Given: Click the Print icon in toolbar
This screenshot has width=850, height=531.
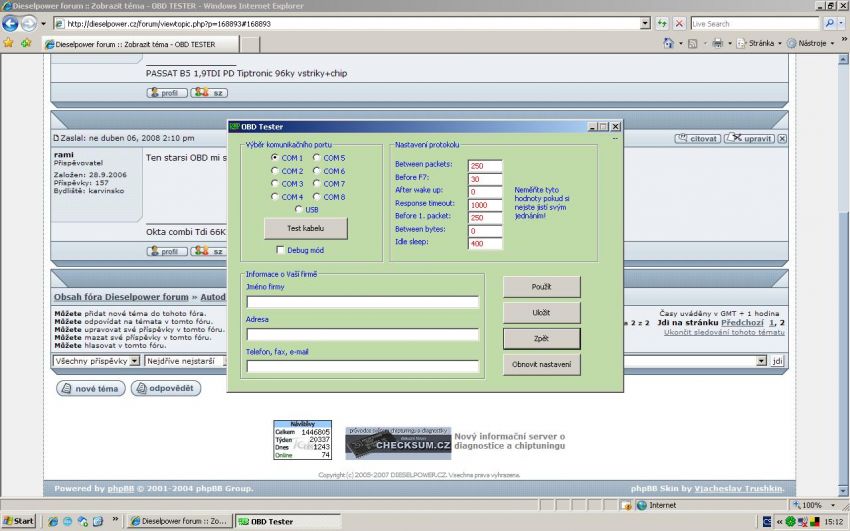Looking at the screenshot, I should pos(717,43).
